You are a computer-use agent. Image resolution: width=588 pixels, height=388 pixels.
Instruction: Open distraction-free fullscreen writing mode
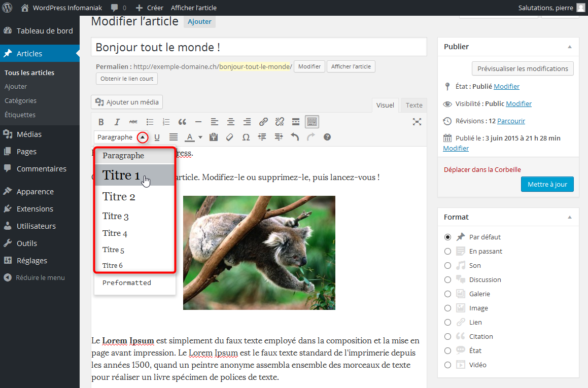[x=417, y=122]
